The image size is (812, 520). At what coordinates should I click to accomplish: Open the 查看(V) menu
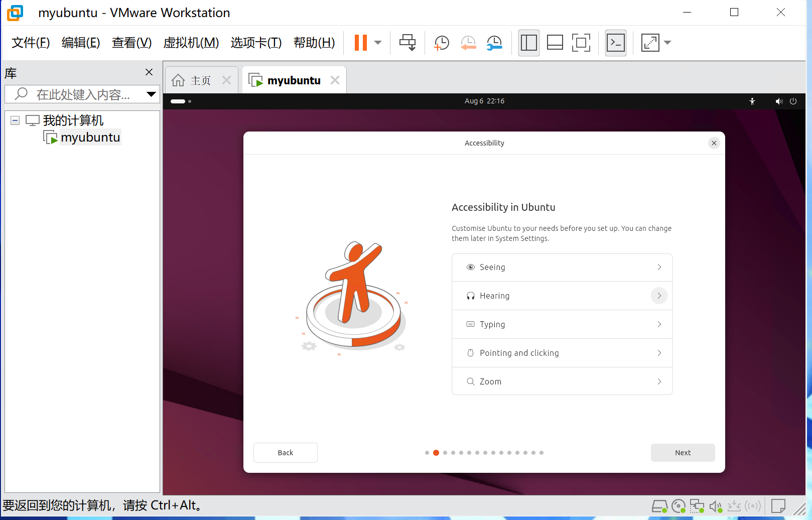(x=131, y=43)
